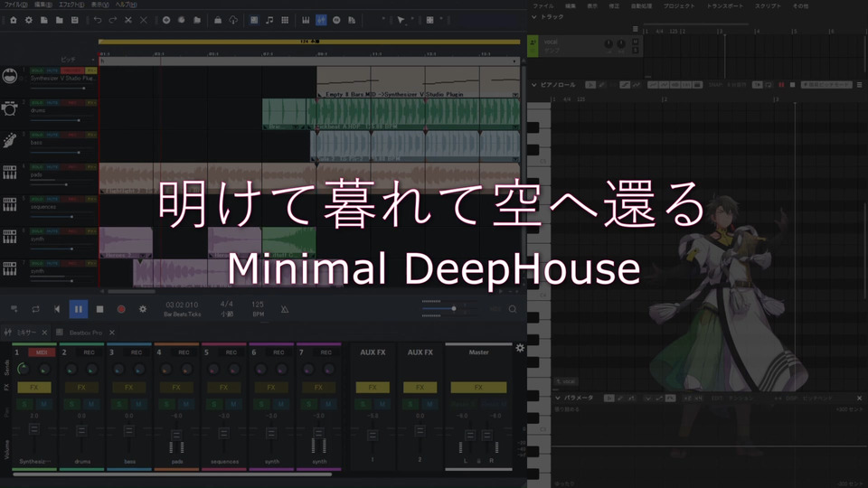Solo mixer channel 7 synth
Viewport: 868px width, 488px height.
308,405
